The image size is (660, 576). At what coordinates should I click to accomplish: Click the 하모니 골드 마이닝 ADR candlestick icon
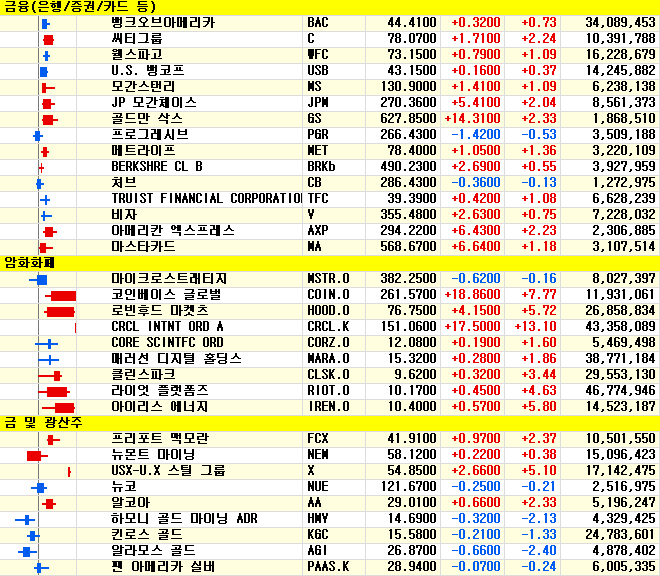pos(25,520)
